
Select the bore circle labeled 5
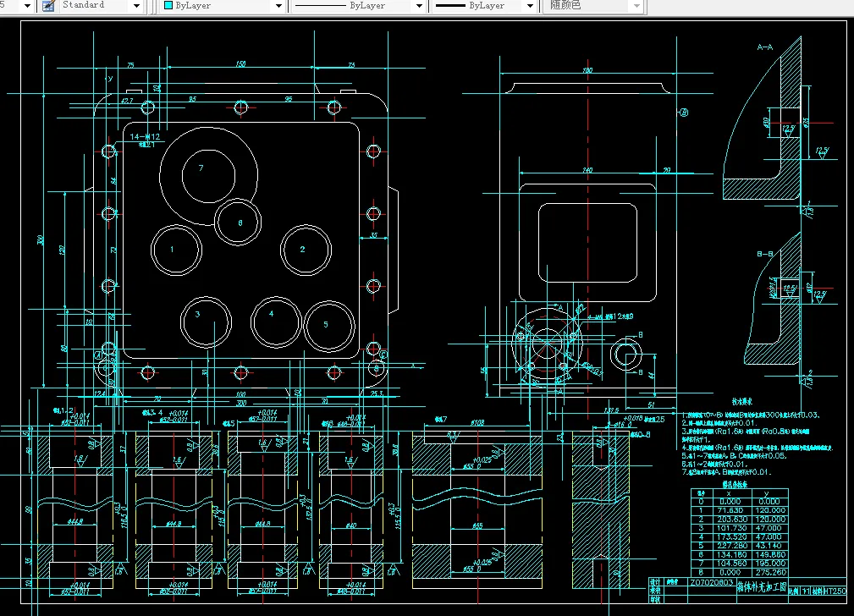329,326
